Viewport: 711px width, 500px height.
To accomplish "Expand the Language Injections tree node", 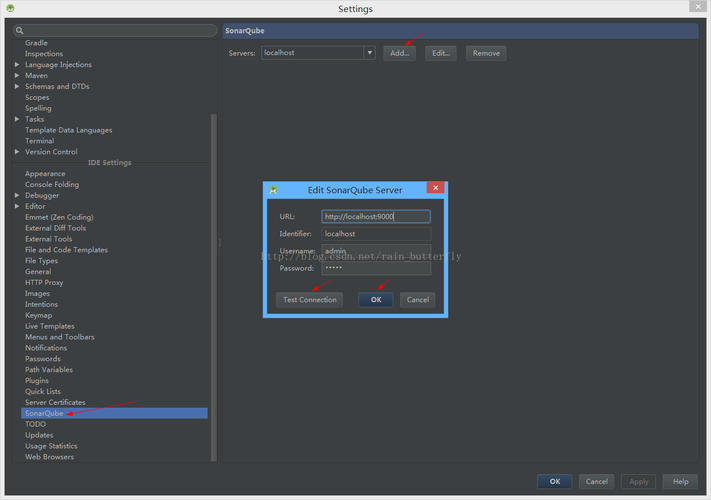I will click(17, 64).
